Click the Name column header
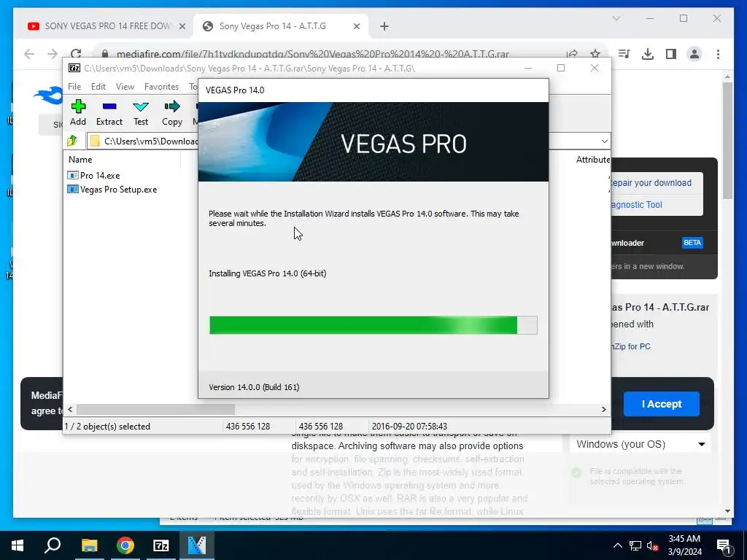Image resolution: width=747 pixels, height=560 pixels. [80, 160]
